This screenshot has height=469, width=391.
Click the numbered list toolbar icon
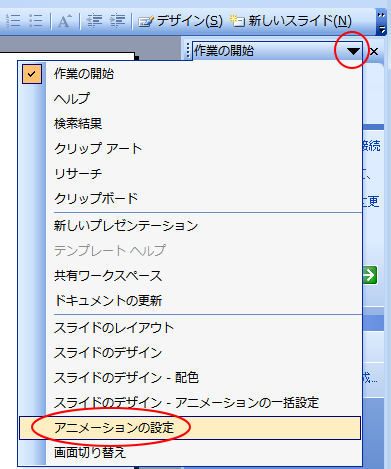(x=13, y=21)
